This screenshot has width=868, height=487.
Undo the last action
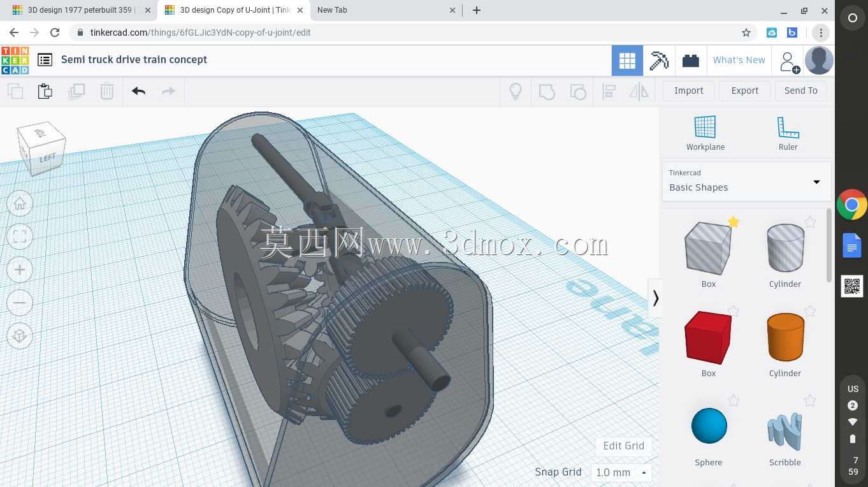(139, 91)
